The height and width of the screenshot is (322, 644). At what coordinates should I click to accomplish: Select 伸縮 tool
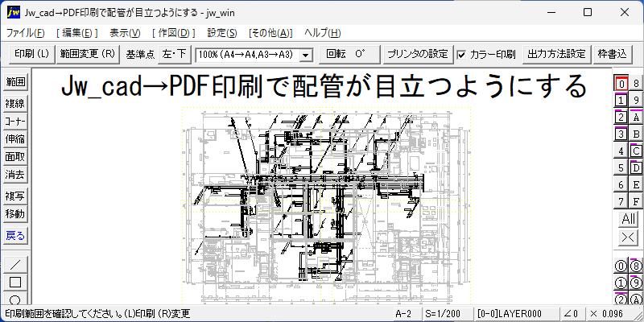pyautogui.click(x=15, y=139)
